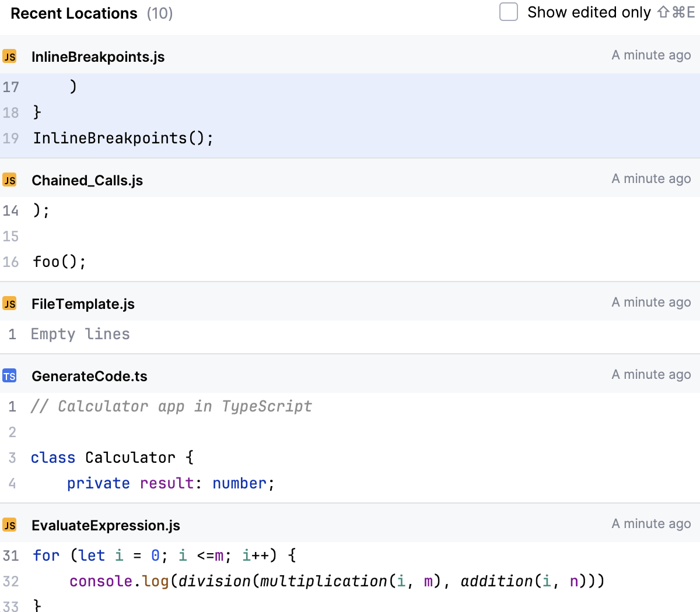The width and height of the screenshot is (700, 612).
Task: Click the Calculator app comment line
Action: click(171, 406)
